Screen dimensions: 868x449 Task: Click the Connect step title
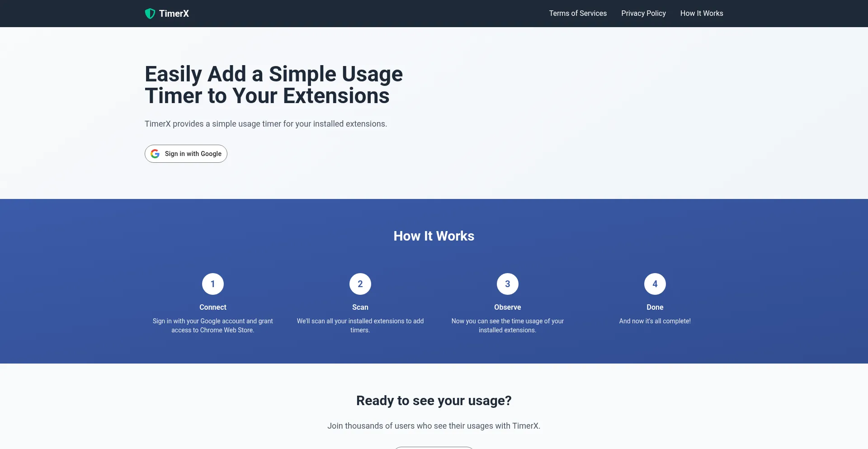[x=213, y=307]
